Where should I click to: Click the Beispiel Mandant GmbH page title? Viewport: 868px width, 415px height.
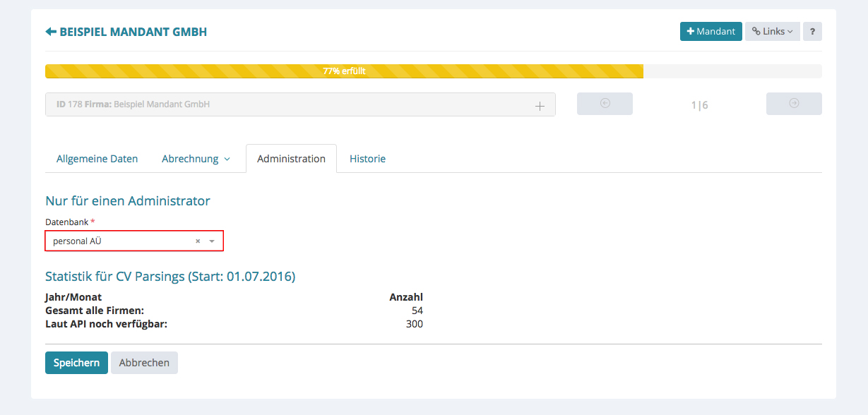[133, 32]
